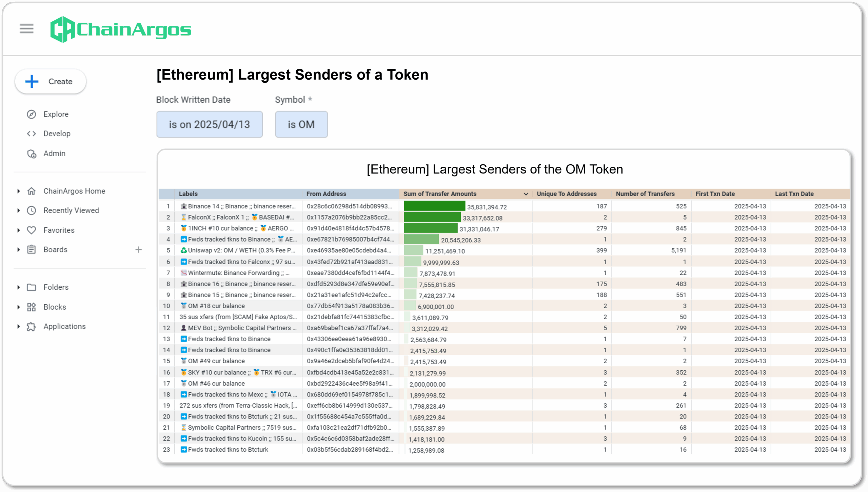Screen dimensions: 868x492
Task: Sort by Unique To Addresses column header
Action: pos(567,194)
